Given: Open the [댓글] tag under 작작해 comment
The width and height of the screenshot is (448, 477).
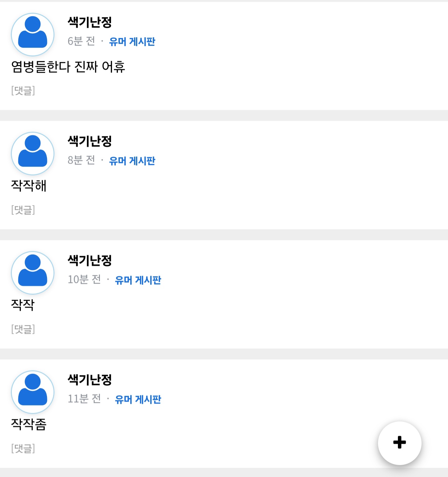Looking at the screenshot, I should click(23, 210).
